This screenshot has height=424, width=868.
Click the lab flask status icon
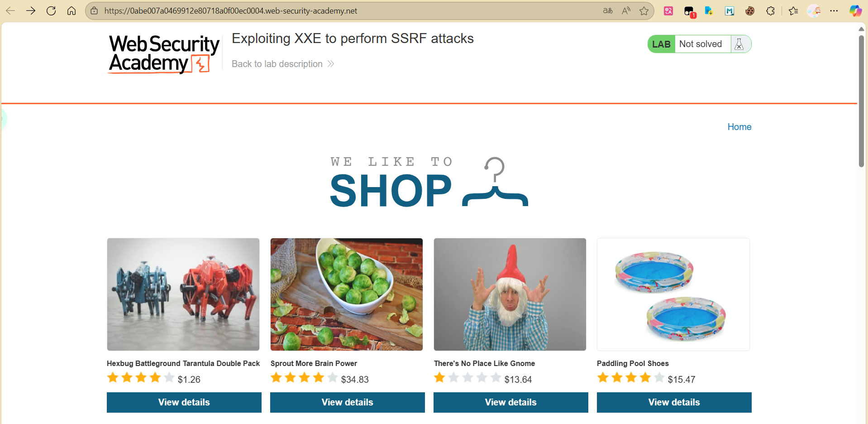pos(739,44)
